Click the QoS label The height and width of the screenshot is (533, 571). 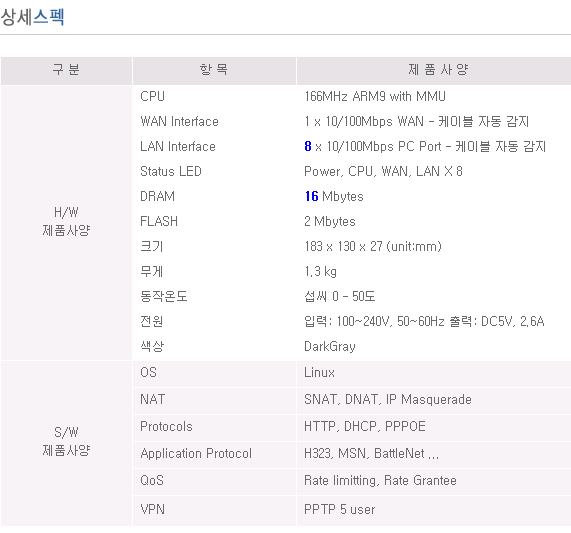(x=152, y=481)
